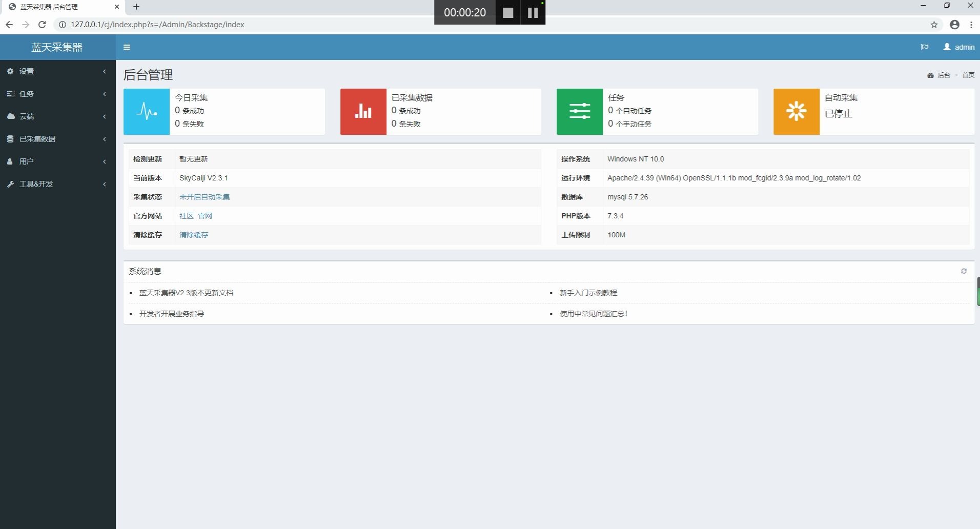Close the 蓝天采集器 后台管理 tab
Image resolution: width=980 pixels, height=529 pixels.
pos(116,7)
